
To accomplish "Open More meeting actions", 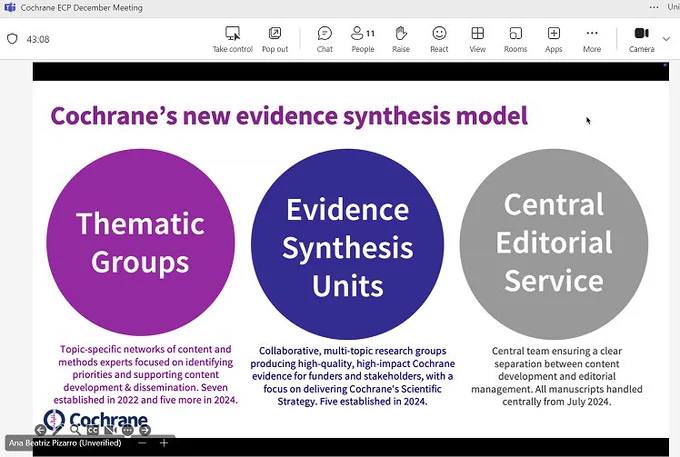I will pos(592,39).
